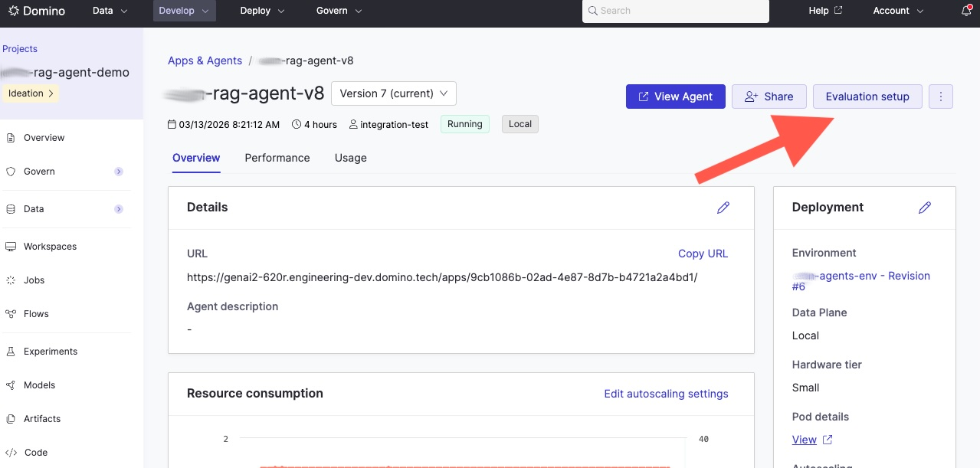The width and height of the screenshot is (980, 468).
Task: Expand the Data sidebar submenu arrow
Action: point(119,209)
